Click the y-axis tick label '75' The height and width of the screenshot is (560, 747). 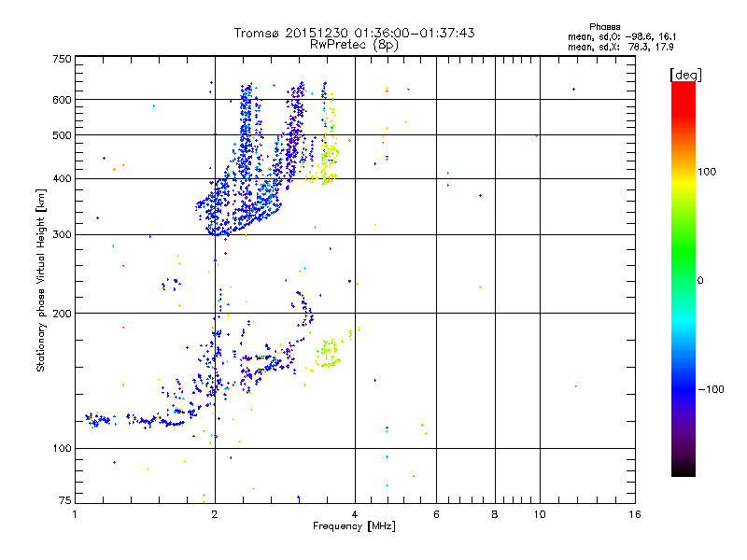coord(65,500)
